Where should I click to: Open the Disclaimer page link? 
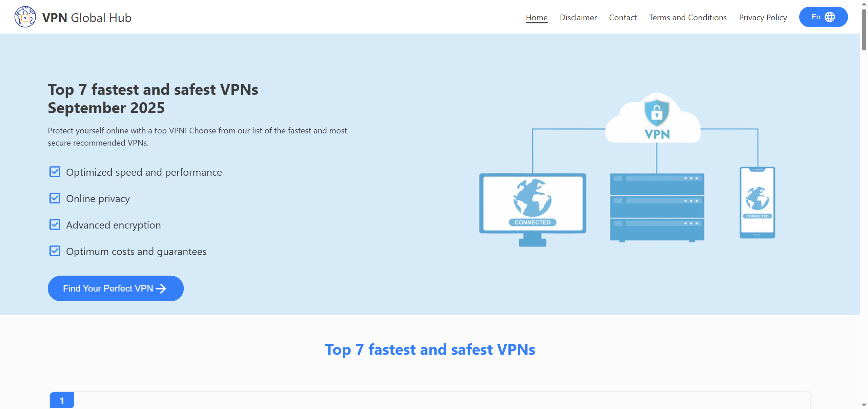pos(578,18)
